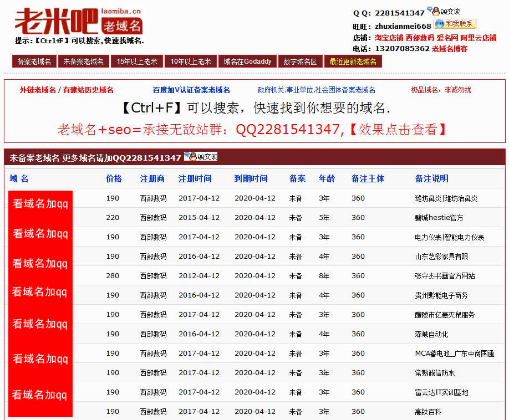Open the 爱名网 store link

point(447,38)
